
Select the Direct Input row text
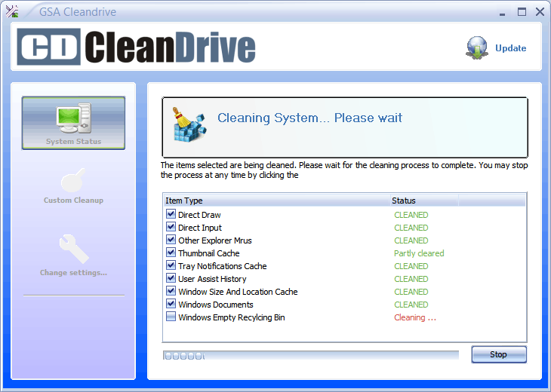tap(200, 228)
